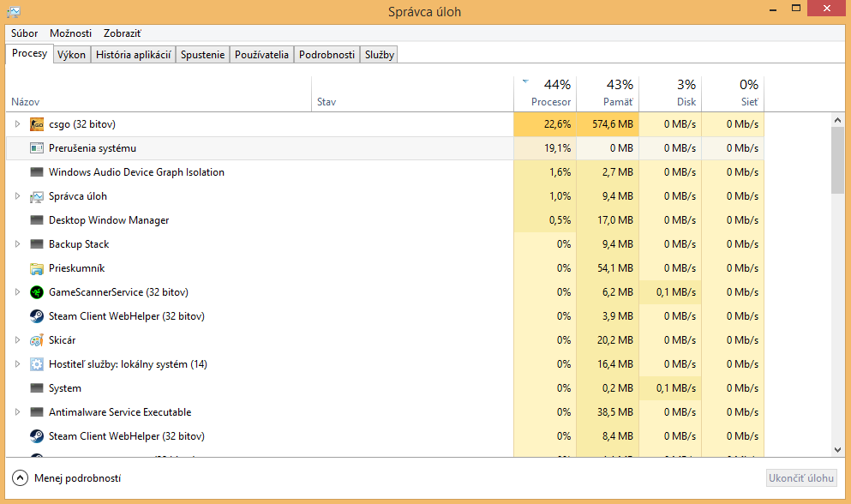Viewport: 851px width, 504px height.
Task: Click the Prerušenia systému icon
Action: (37, 148)
